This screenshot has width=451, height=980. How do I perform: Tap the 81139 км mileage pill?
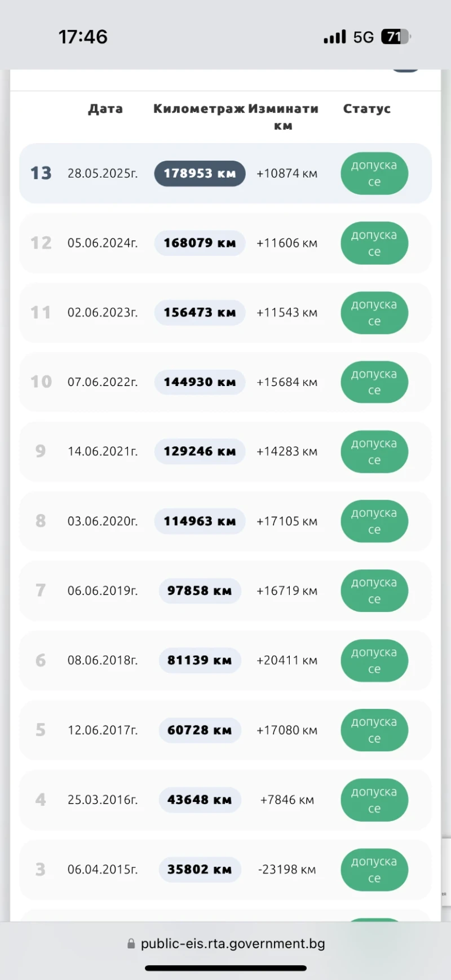[x=200, y=660]
